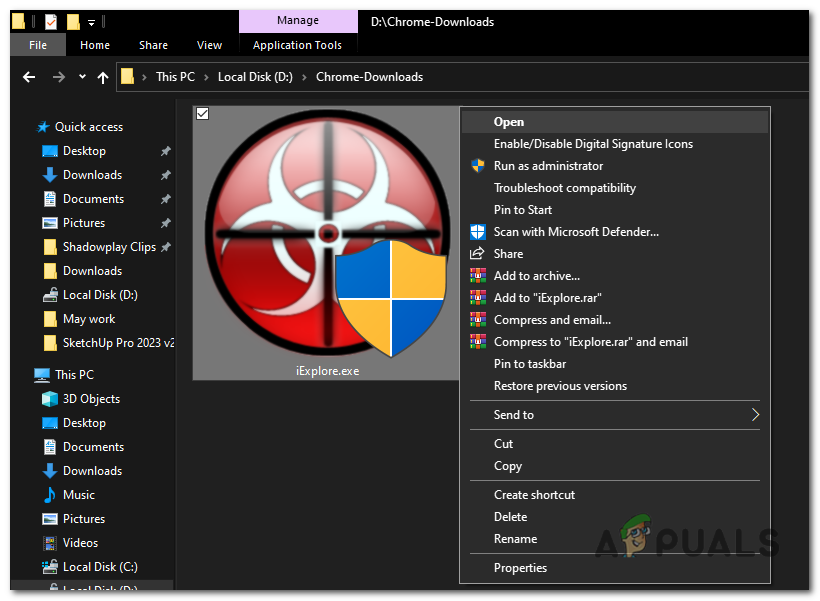The height and width of the screenshot is (601, 820).
Task: Choose Cut from context menu
Action: tap(614, 444)
